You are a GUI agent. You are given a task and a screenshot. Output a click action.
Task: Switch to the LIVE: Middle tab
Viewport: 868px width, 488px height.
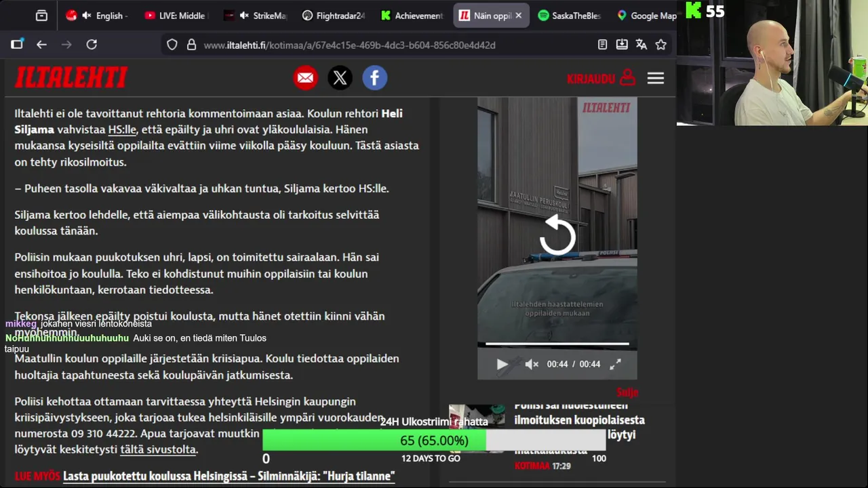point(176,16)
